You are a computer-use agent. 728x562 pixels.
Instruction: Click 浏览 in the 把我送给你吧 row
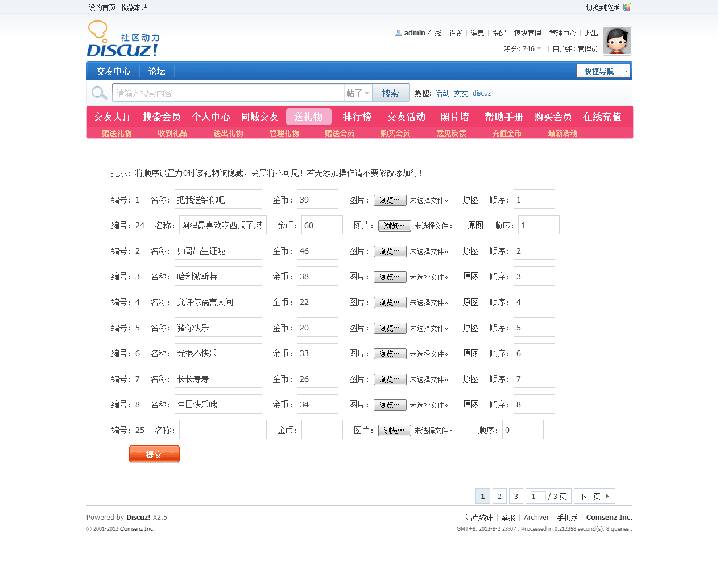pos(390,200)
